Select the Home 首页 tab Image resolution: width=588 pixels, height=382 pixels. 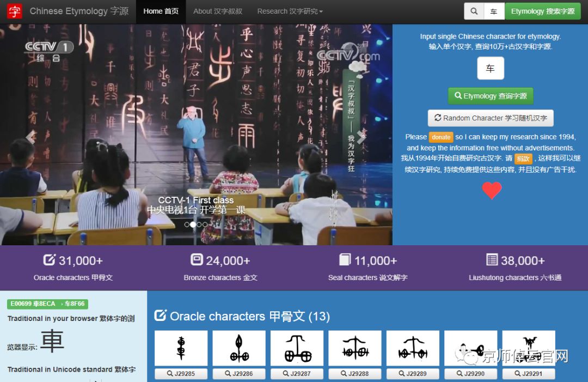[161, 11]
